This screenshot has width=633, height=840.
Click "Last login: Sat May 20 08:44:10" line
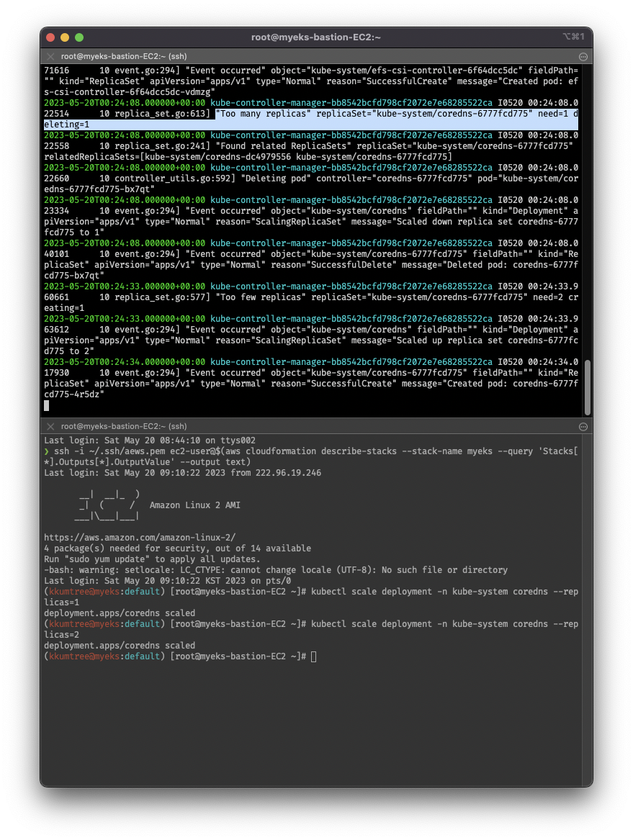coord(150,441)
